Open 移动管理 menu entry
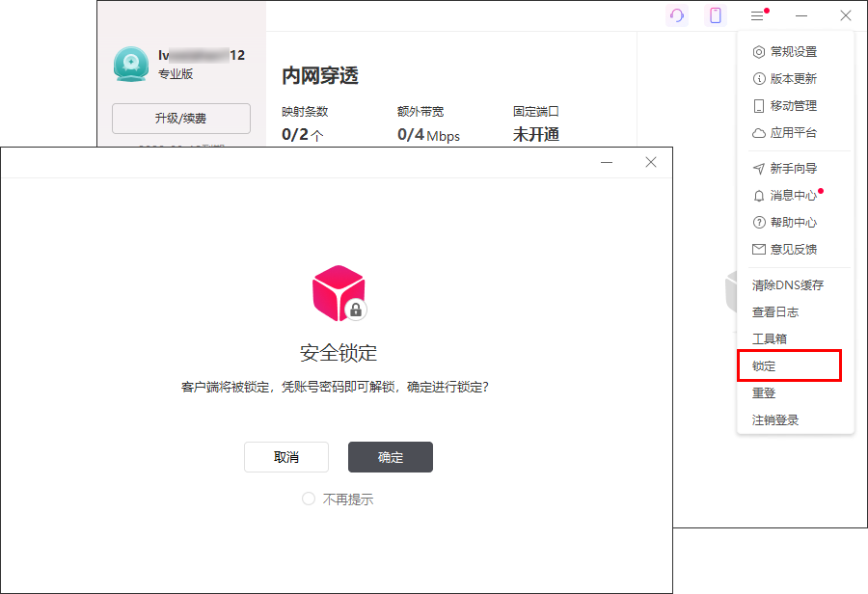Screen dimensions: 868x594 pos(796,106)
